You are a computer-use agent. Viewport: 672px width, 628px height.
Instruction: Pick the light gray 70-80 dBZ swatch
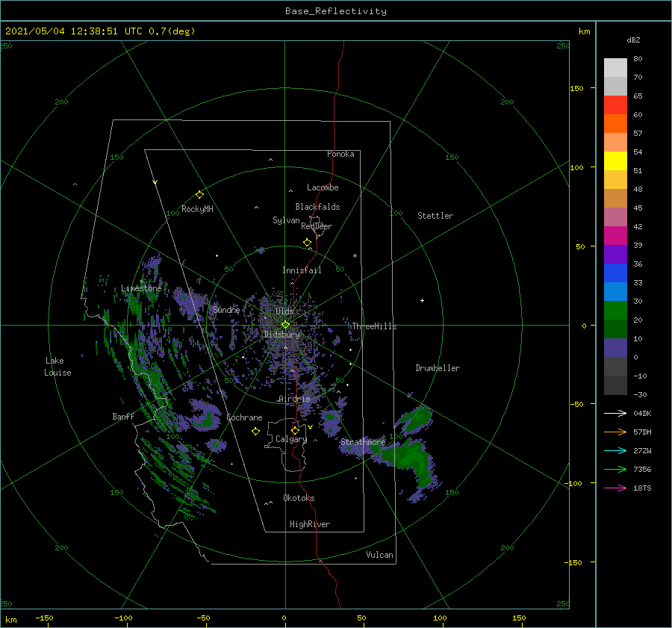click(x=615, y=68)
